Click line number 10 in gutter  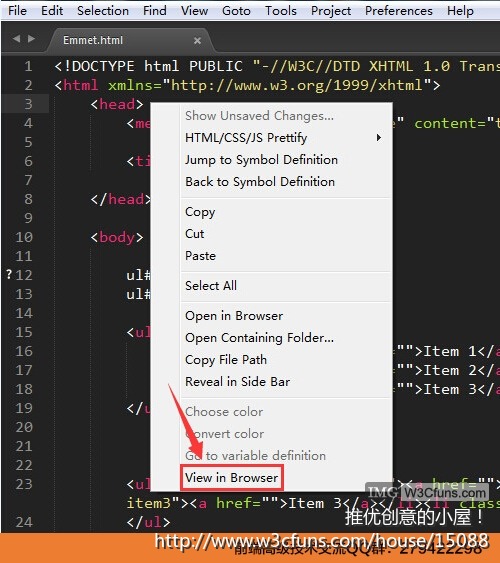[x=24, y=237]
